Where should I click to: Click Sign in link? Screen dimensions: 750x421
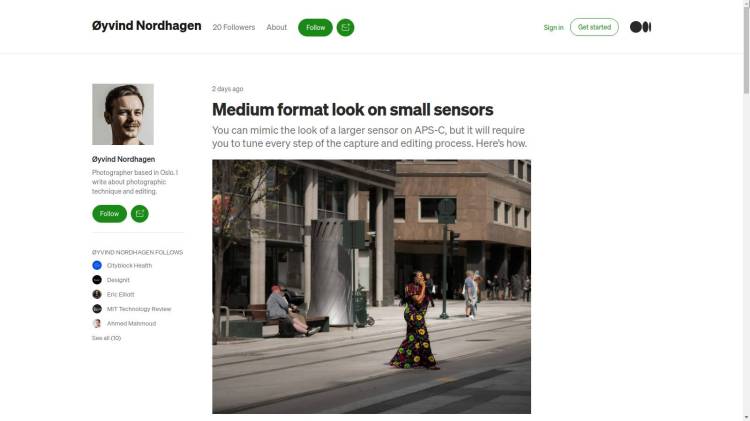click(553, 27)
